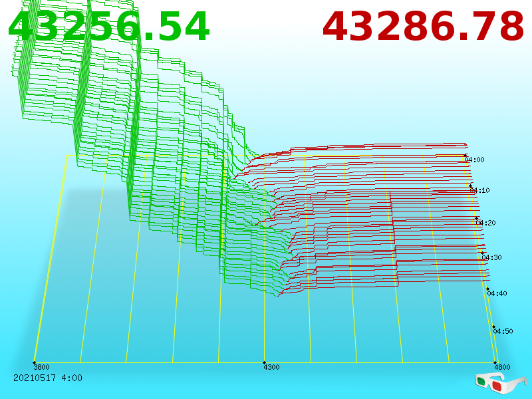The width and height of the screenshot is (532, 399).
Task: Click the 04:40 time axis label
Action: pos(497,293)
